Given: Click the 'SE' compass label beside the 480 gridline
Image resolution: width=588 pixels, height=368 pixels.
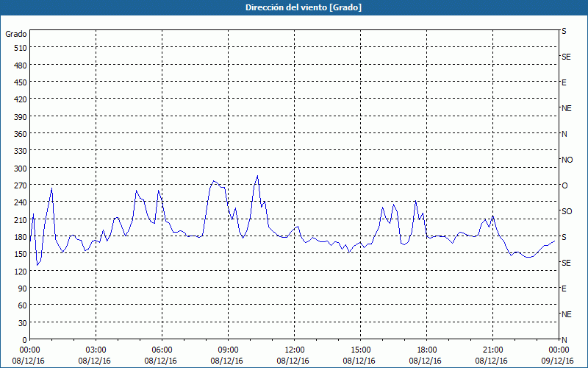Looking at the screenshot, I should tap(566, 57).
